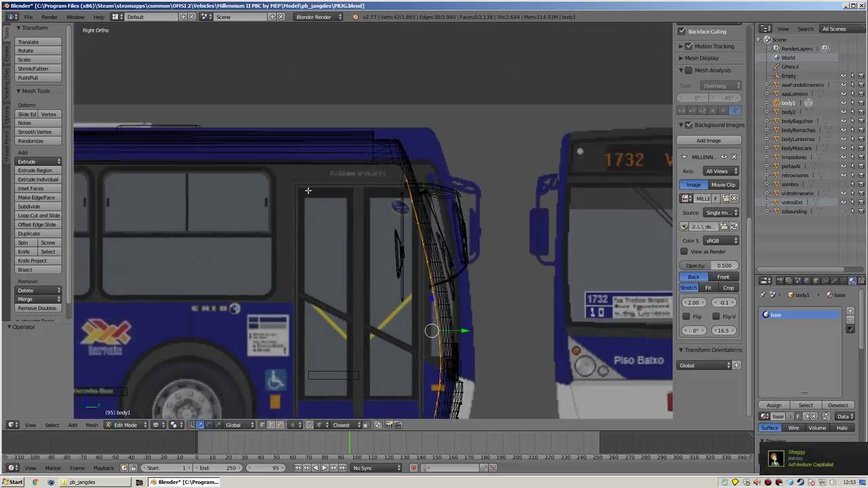
Task: Browse for the background image file
Action: [724, 226]
